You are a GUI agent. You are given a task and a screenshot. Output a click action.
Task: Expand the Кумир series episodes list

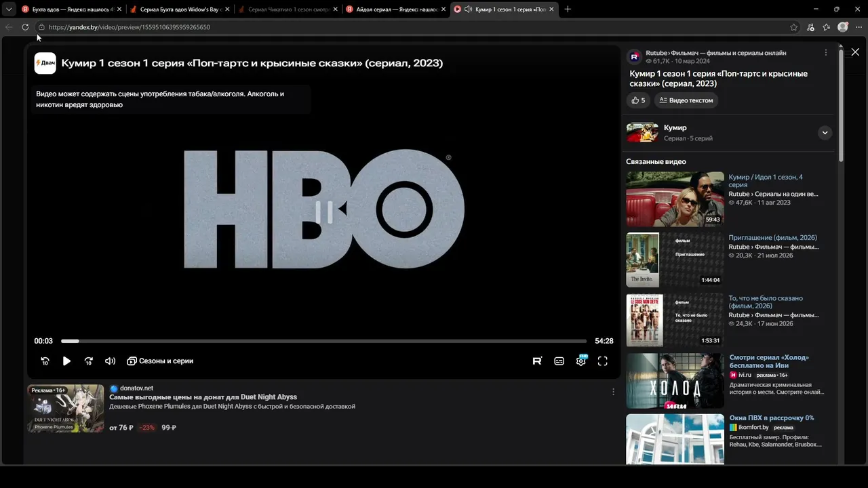[825, 133]
